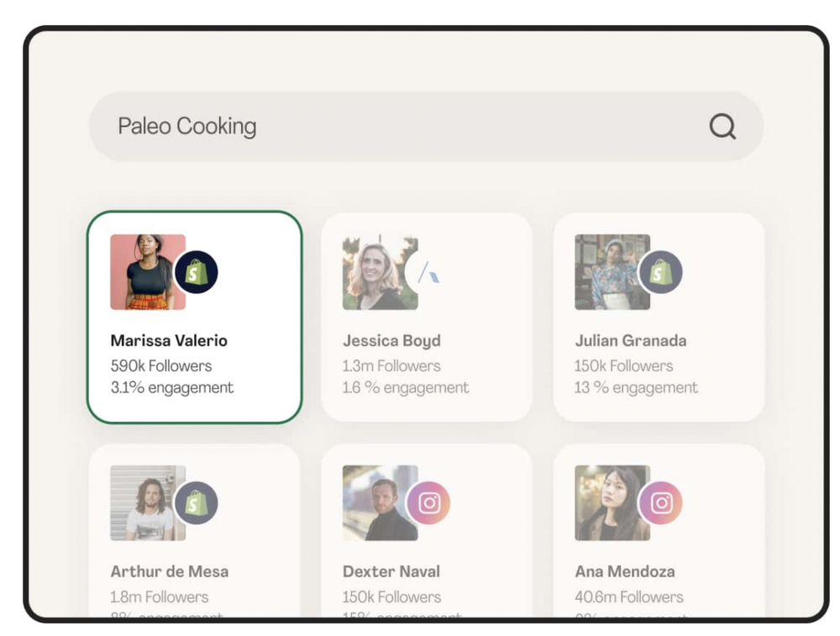Choose the Ana Mendoza name
Viewport: 840px width, 636px height.
(x=624, y=572)
